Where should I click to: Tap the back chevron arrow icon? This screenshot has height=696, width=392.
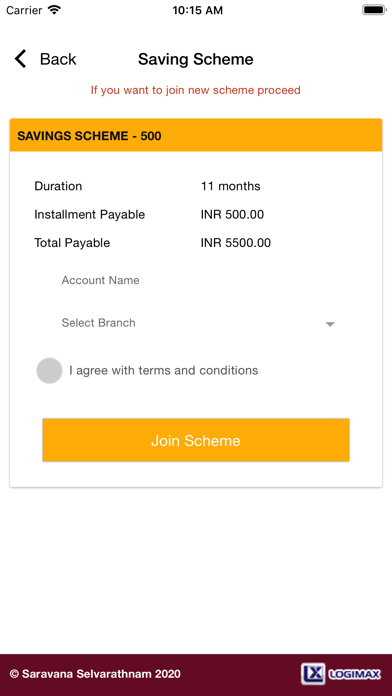(x=20, y=59)
